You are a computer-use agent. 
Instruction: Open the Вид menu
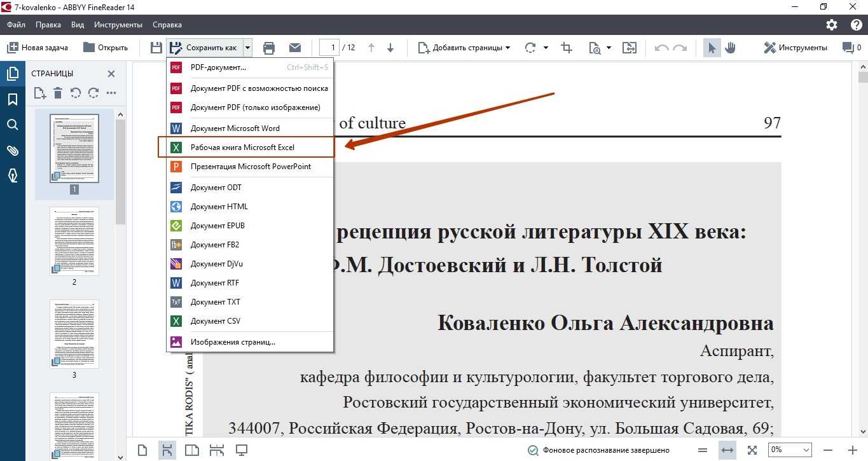(x=78, y=25)
